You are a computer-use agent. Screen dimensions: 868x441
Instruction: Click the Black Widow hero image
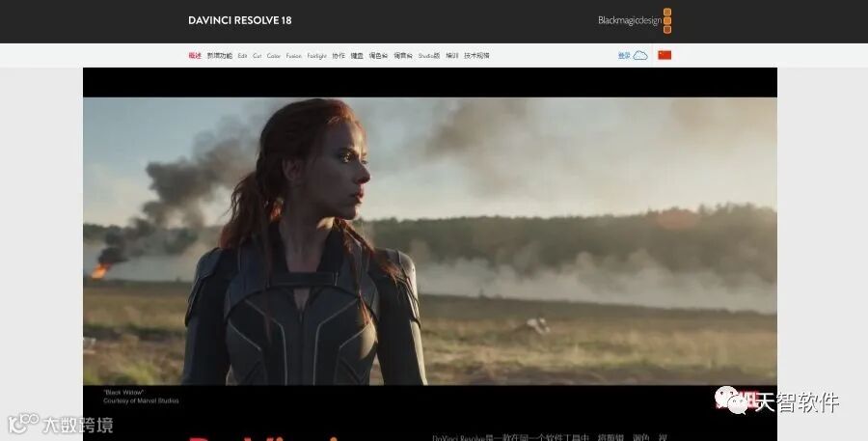pyautogui.click(x=430, y=241)
